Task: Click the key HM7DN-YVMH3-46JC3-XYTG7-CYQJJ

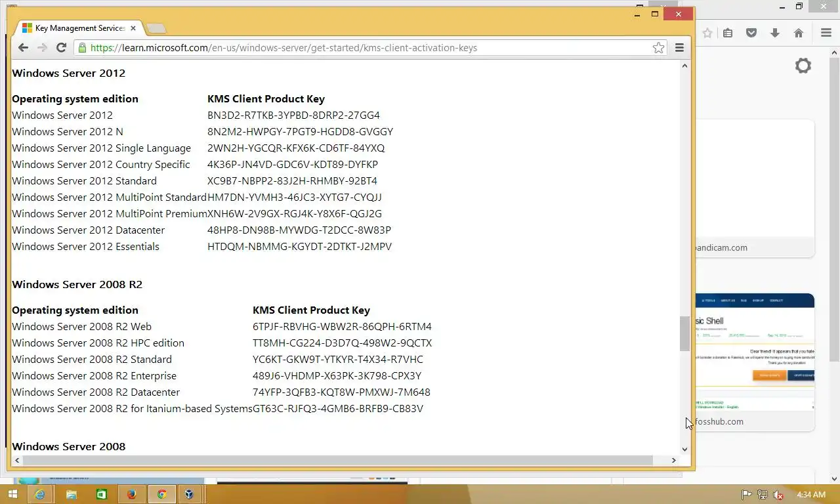Action: (x=295, y=198)
